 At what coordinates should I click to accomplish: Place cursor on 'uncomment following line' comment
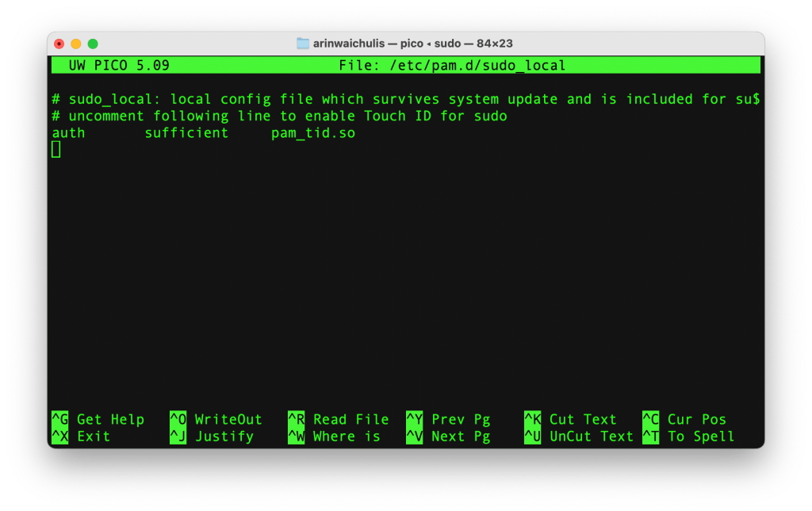click(x=280, y=116)
